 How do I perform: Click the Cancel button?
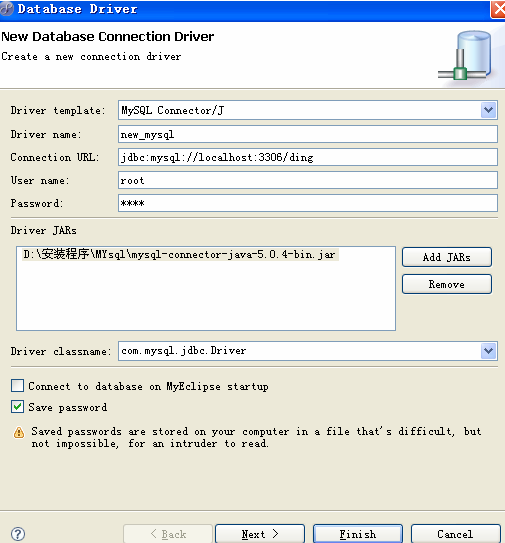(x=455, y=534)
